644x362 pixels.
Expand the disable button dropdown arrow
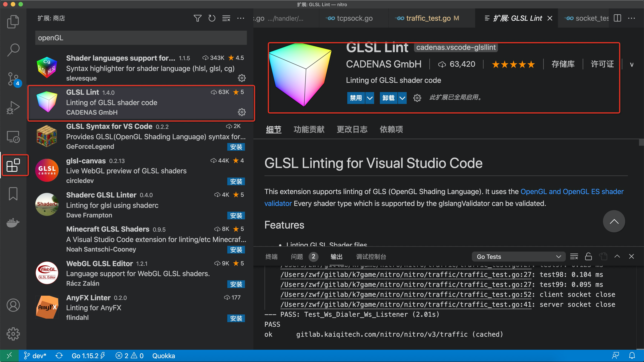pos(370,98)
